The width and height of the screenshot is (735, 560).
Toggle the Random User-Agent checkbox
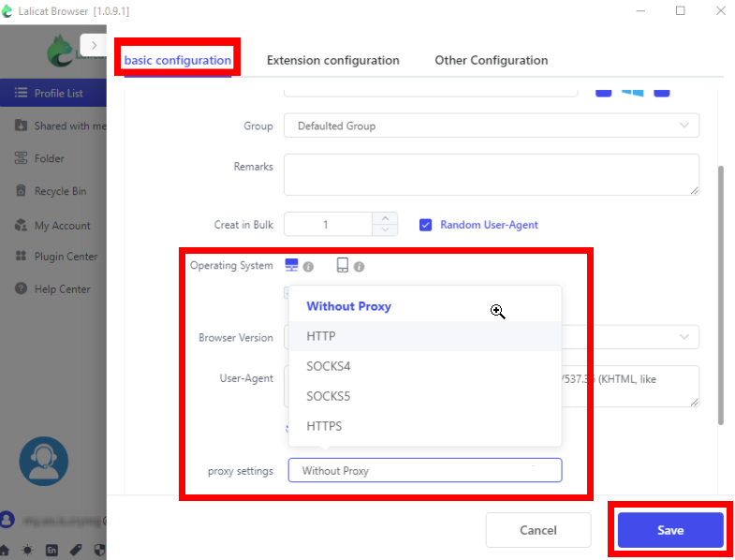pos(426,225)
